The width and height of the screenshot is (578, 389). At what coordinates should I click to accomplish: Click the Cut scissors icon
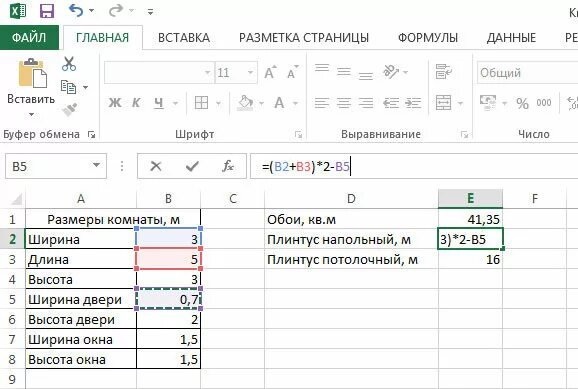(69, 64)
